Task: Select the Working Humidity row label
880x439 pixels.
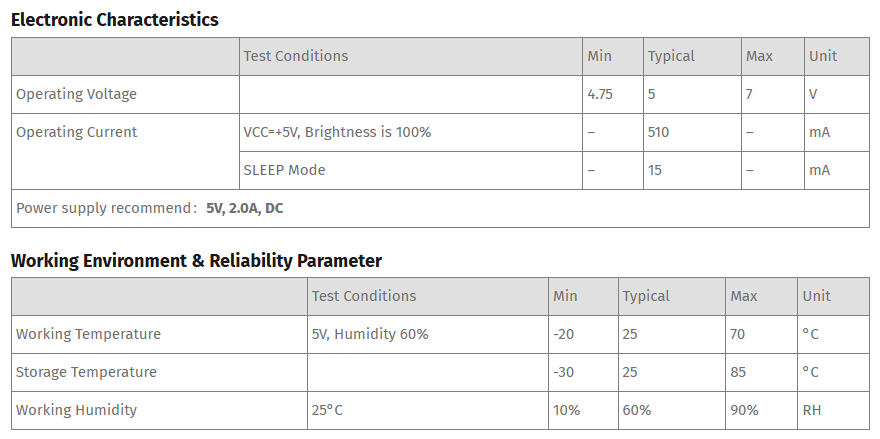Action: tap(76, 410)
